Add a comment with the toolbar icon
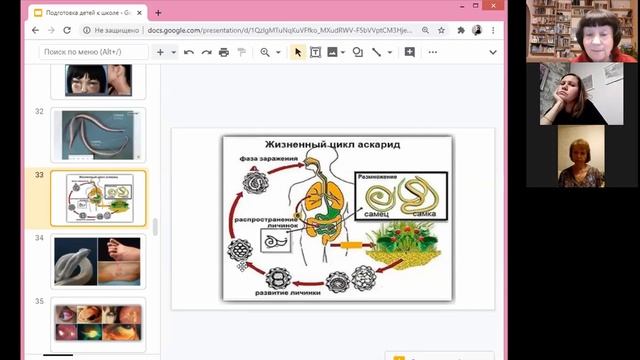This screenshot has height=360, width=640. pyautogui.click(x=409, y=52)
